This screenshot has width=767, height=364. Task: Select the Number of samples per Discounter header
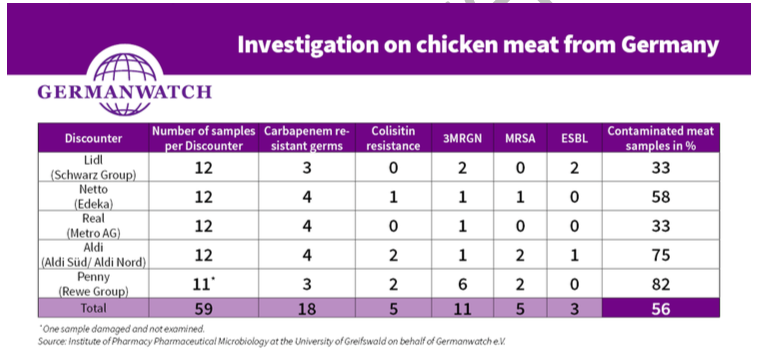[x=203, y=138]
